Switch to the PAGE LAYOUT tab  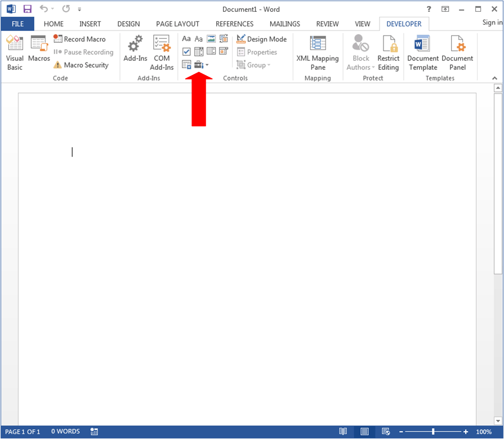pyautogui.click(x=177, y=24)
